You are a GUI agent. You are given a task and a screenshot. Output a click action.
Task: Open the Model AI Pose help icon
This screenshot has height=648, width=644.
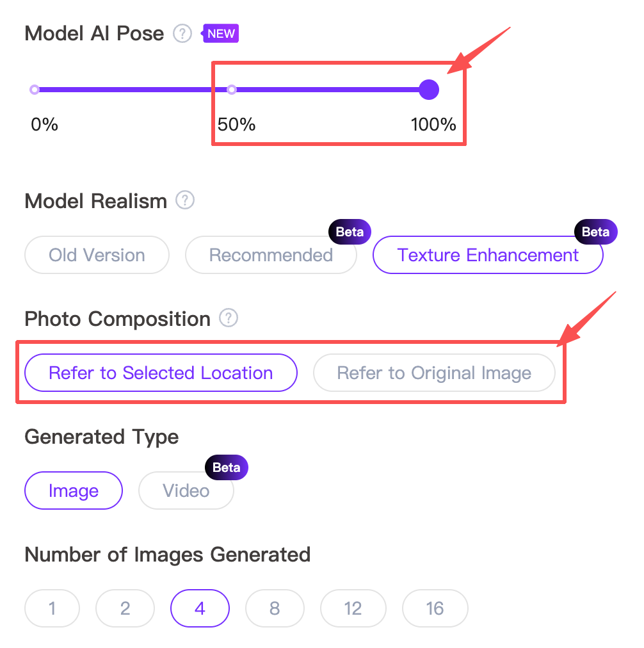(x=182, y=33)
